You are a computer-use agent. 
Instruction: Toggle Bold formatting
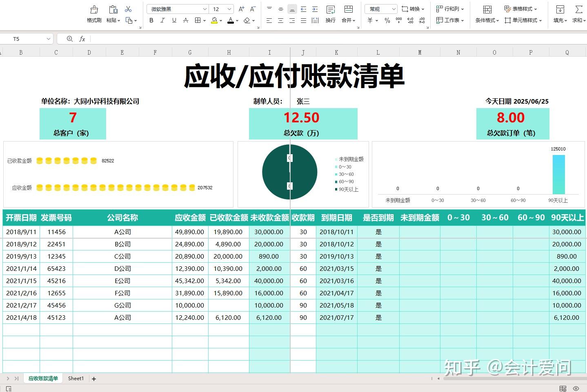(x=151, y=20)
